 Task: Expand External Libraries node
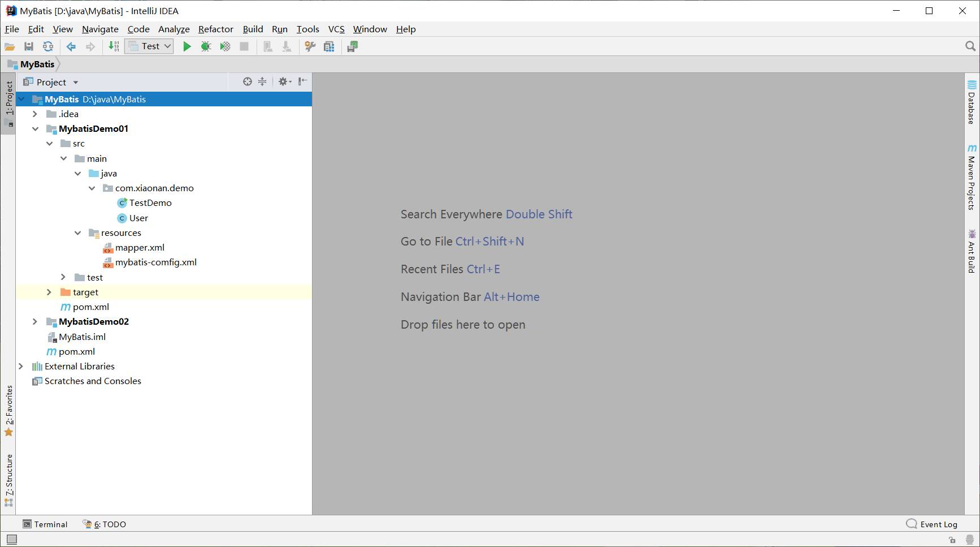point(21,367)
